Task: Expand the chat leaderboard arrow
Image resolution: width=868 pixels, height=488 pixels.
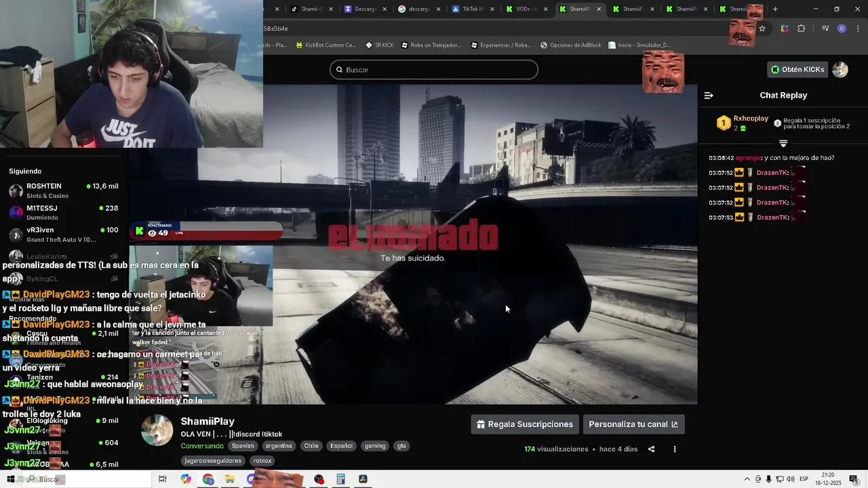Action: [x=783, y=144]
